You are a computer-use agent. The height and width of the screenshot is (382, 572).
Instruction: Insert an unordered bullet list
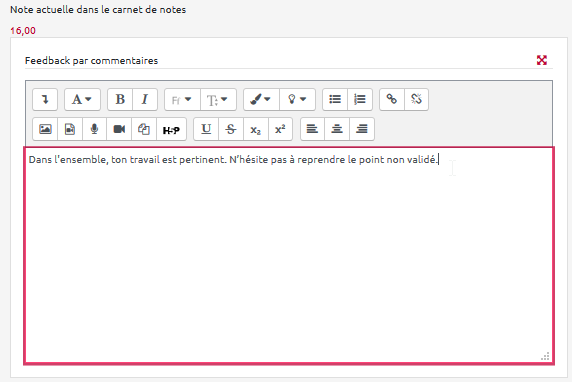335,99
